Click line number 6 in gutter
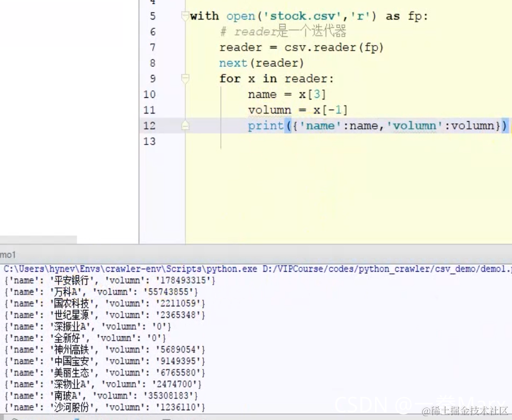 (153, 32)
